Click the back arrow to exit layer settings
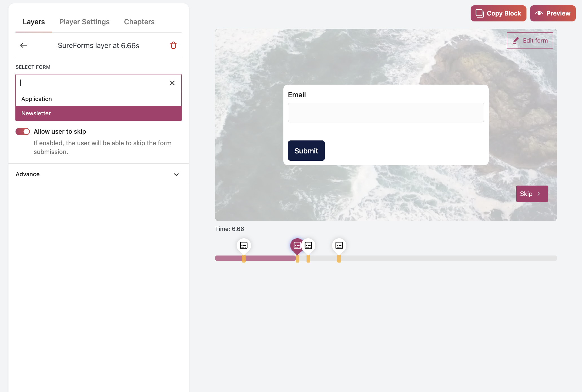Image resolution: width=582 pixels, height=392 pixels. point(24,45)
